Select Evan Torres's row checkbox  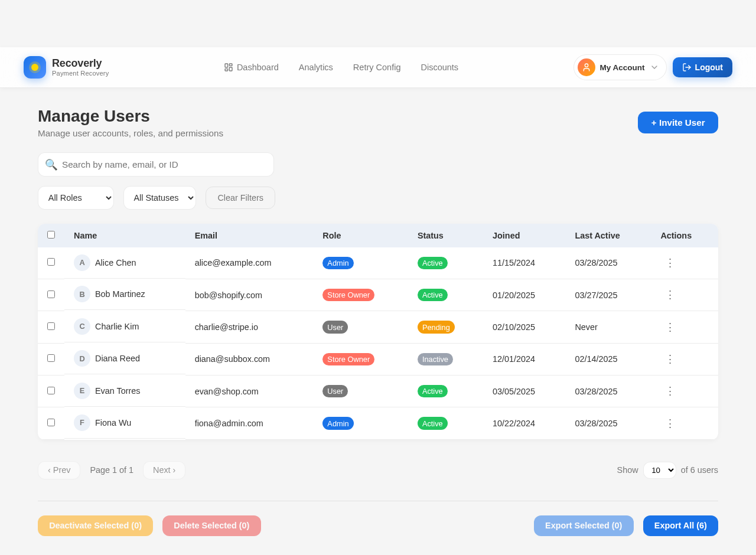pyautogui.click(x=51, y=390)
